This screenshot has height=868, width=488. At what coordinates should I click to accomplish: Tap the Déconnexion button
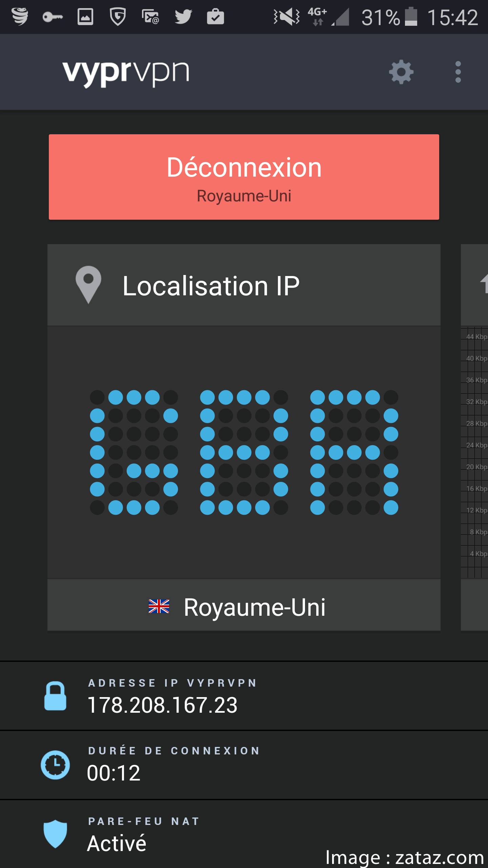coord(244,177)
